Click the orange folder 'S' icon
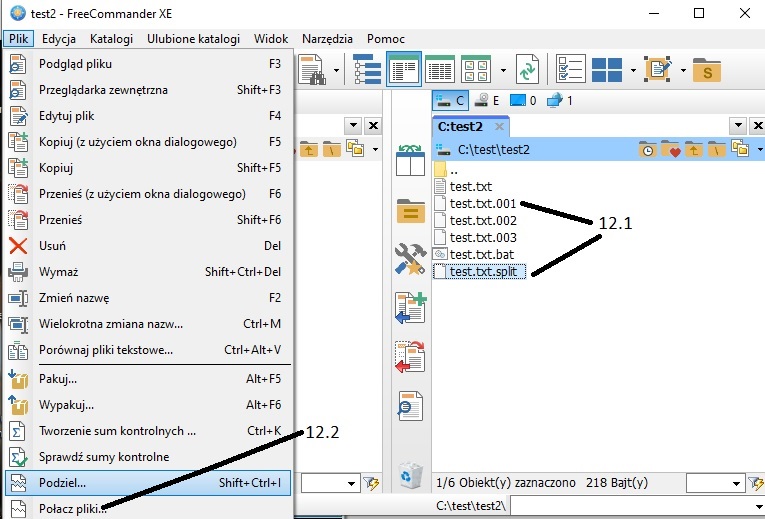This screenshot has height=519, width=765. point(706,71)
